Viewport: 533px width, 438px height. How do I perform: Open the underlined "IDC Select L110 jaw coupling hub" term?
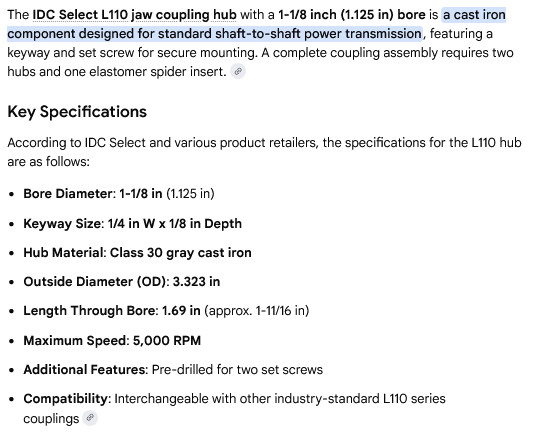click(x=134, y=15)
